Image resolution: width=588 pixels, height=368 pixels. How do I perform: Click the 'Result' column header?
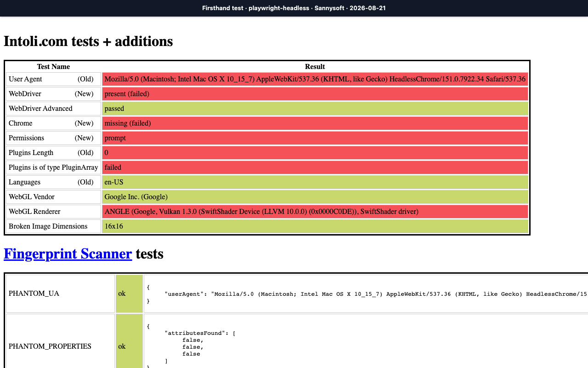(315, 67)
